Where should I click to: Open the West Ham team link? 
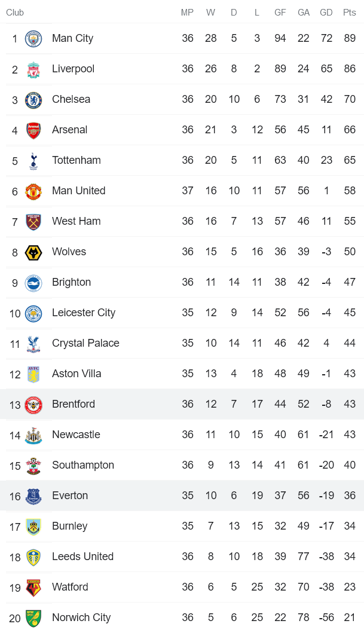tap(76, 221)
